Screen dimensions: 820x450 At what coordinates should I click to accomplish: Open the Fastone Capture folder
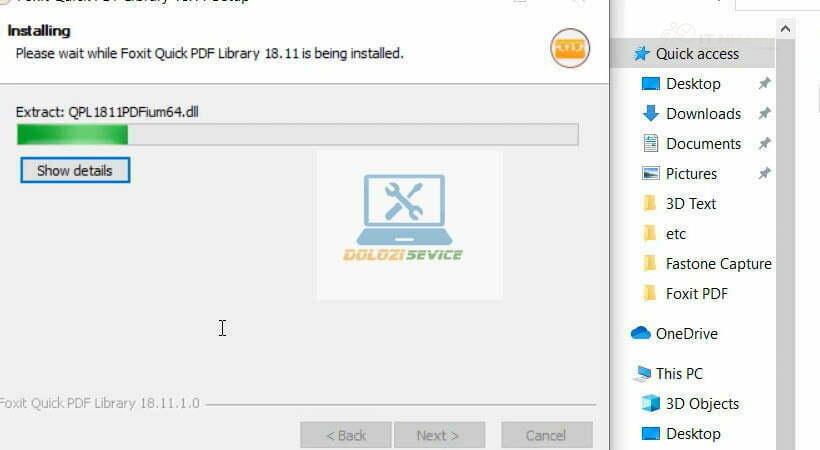(718, 264)
